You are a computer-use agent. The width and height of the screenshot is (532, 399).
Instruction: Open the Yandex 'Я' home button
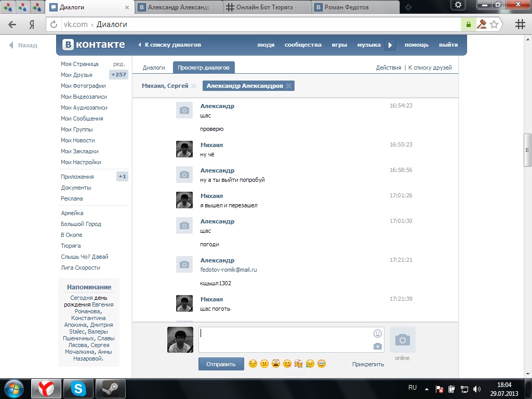(x=32, y=24)
